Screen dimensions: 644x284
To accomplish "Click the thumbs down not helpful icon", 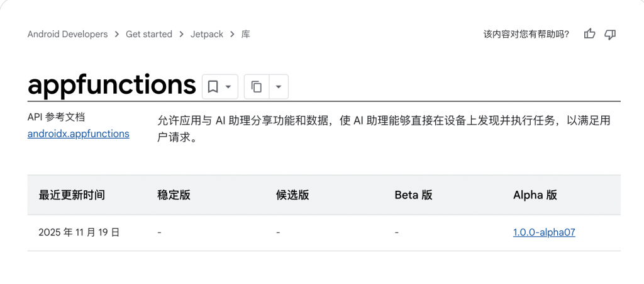I will (x=609, y=34).
